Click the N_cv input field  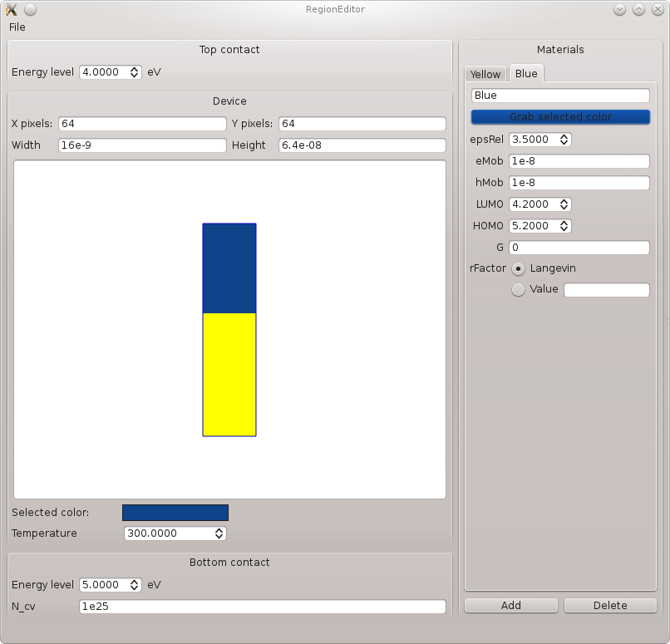[262, 607]
